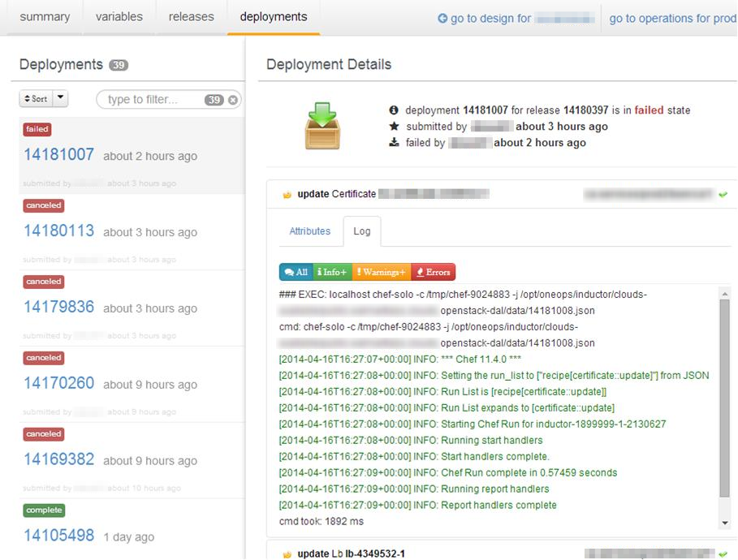Switch to the variables tab
738x560 pixels.
pyautogui.click(x=119, y=15)
